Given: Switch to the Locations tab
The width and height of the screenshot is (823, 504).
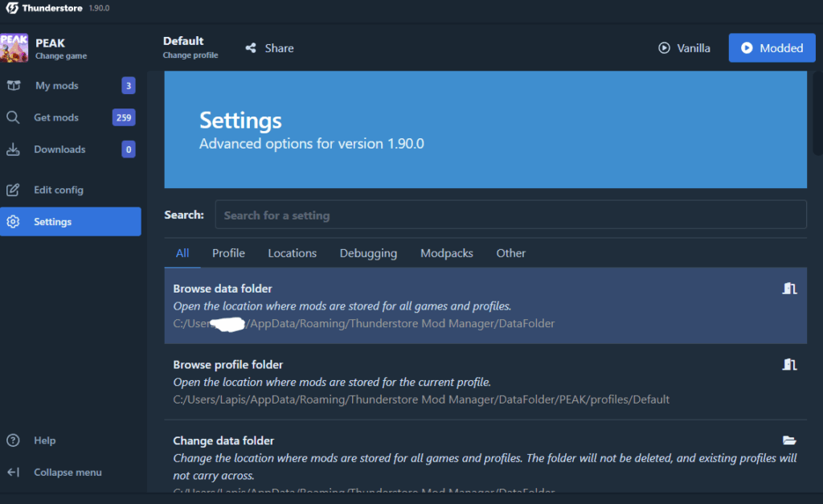Looking at the screenshot, I should tap(293, 253).
